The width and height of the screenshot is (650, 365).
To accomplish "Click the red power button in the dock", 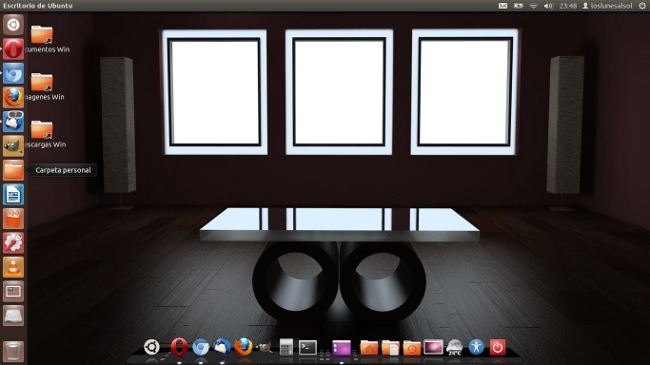I will (497, 348).
